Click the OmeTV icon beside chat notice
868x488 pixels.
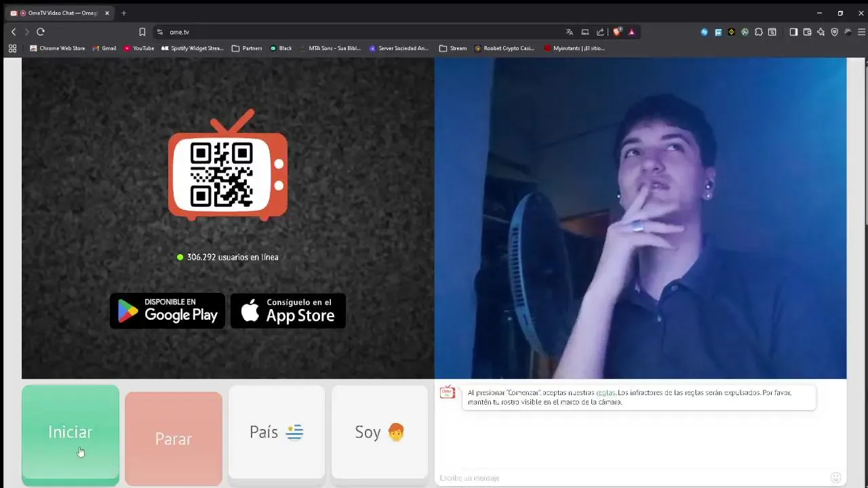point(448,392)
